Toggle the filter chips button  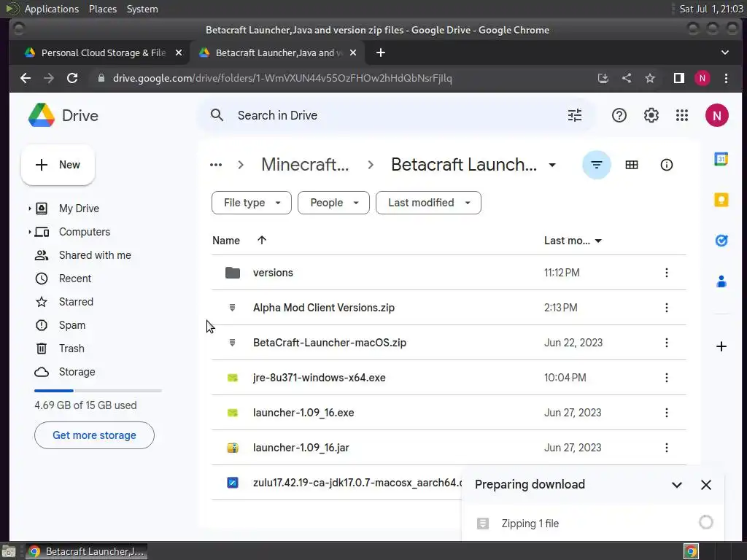[597, 165]
